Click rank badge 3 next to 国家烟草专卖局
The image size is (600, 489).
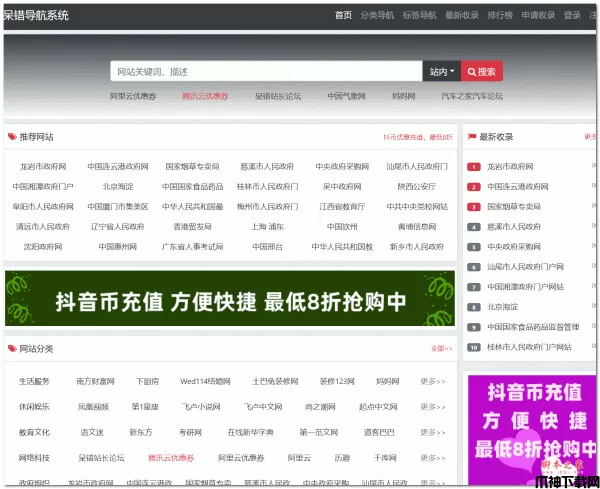(474, 207)
